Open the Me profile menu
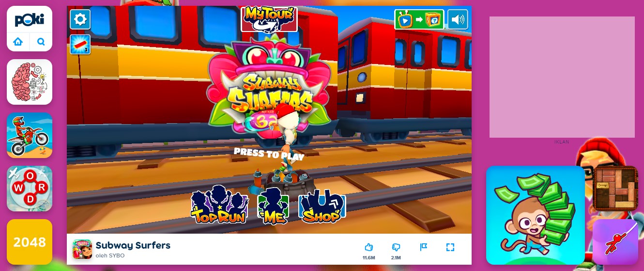 (x=273, y=206)
